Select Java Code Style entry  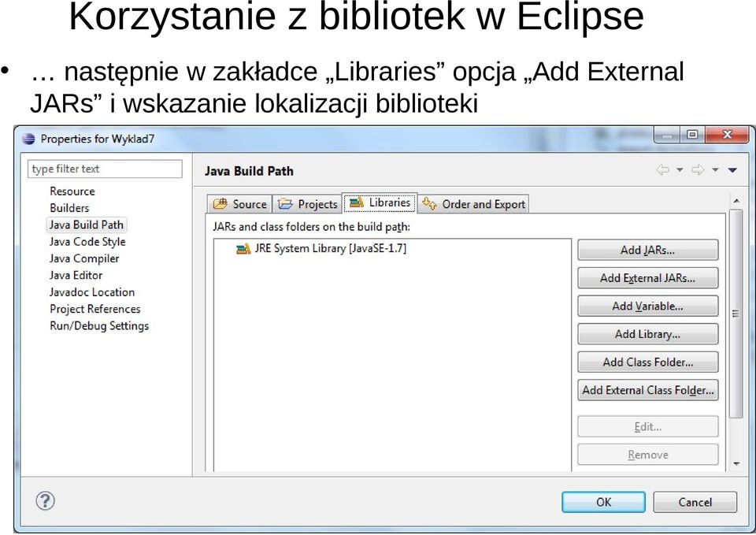(87, 242)
